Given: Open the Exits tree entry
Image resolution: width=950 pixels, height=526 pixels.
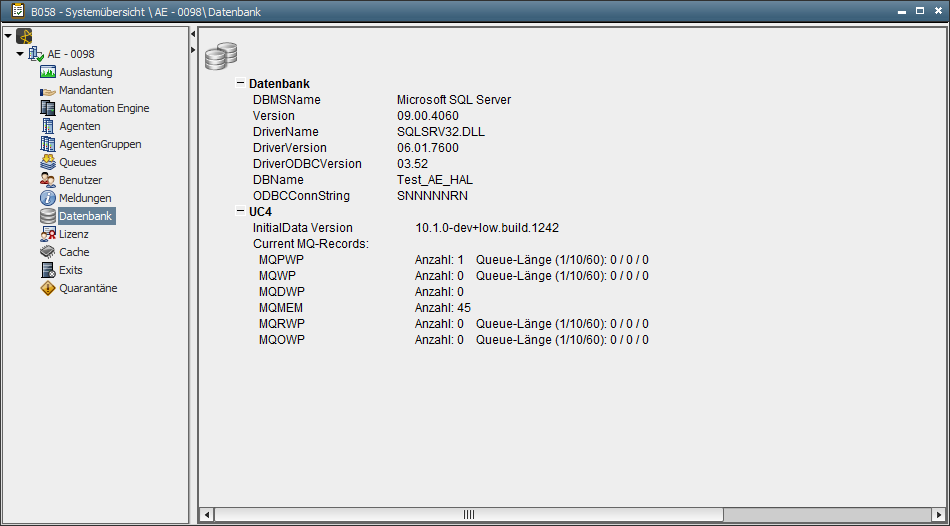Looking at the screenshot, I should coord(70,270).
